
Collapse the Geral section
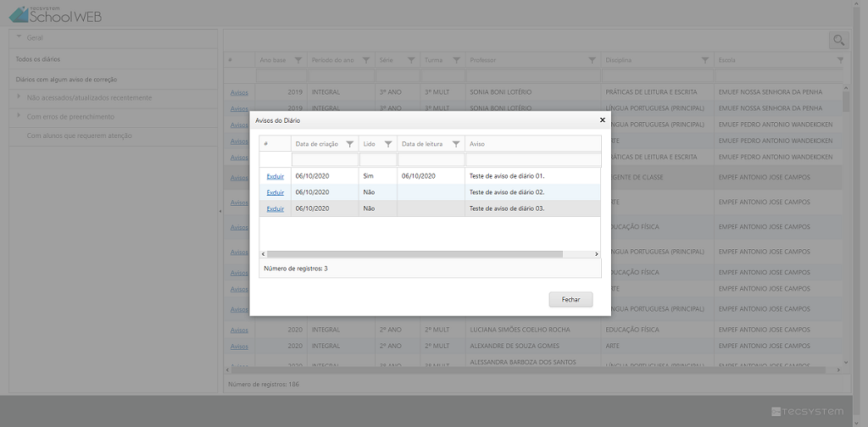[x=19, y=37]
